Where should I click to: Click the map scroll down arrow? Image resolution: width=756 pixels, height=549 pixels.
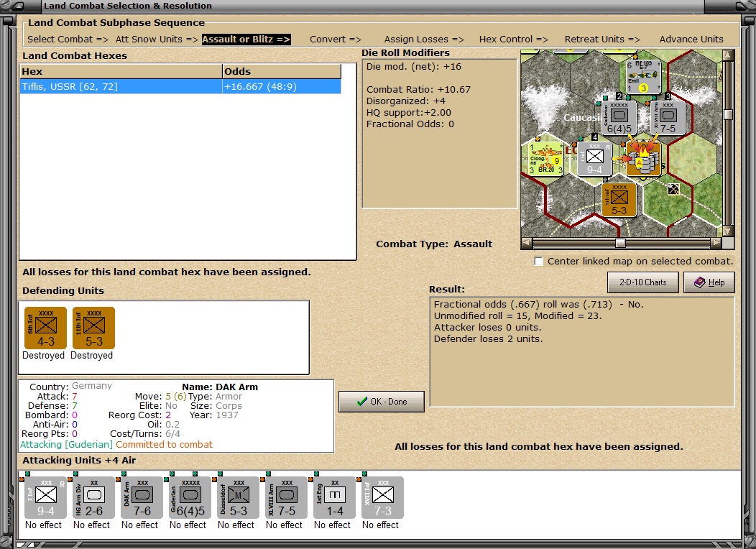click(x=728, y=231)
